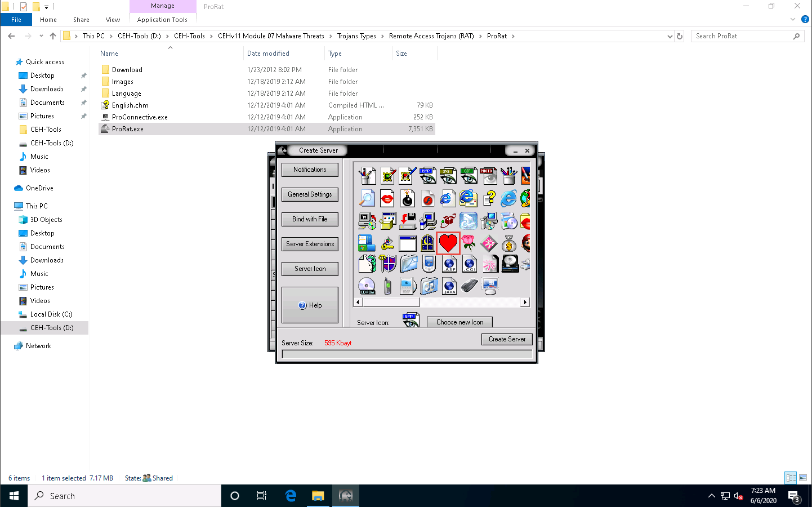This screenshot has width=812, height=507.
Task: Select ProConnective.exe in the file list
Action: 140,117
